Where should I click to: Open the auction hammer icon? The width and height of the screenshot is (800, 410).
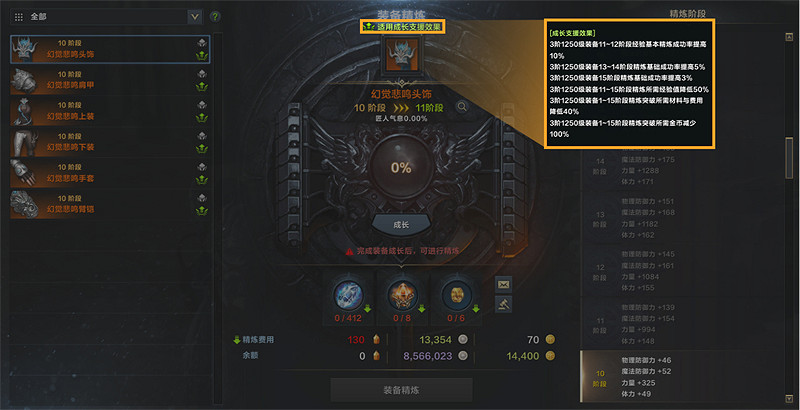pyautogui.click(x=504, y=304)
